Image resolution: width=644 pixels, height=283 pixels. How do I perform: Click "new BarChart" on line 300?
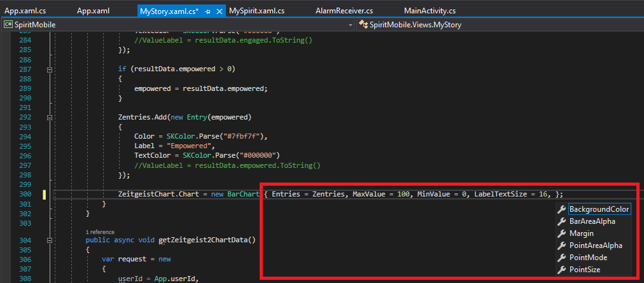point(235,194)
